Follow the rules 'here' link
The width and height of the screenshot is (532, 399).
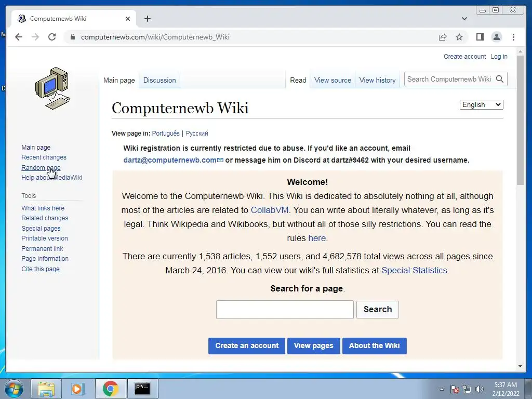(x=317, y=238)
